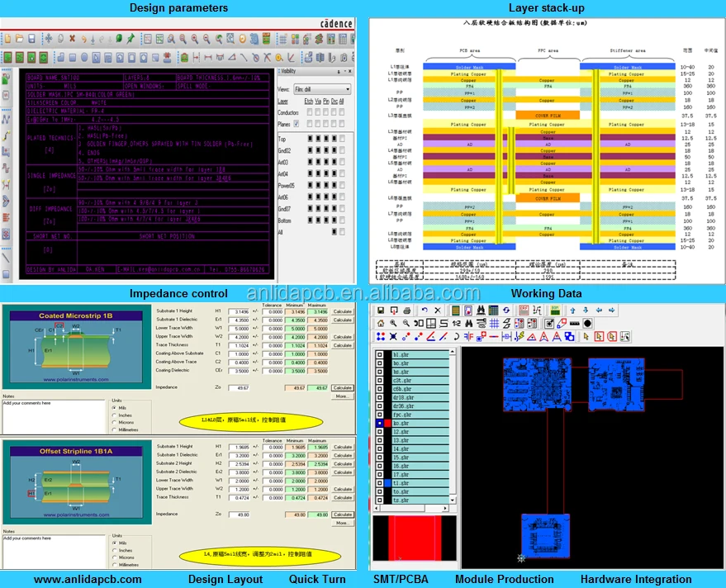The width and height of the screenshot is (726, 588).
Task: Click the Pin column header in Visibility panel
Action: click(x=326, y=101)
